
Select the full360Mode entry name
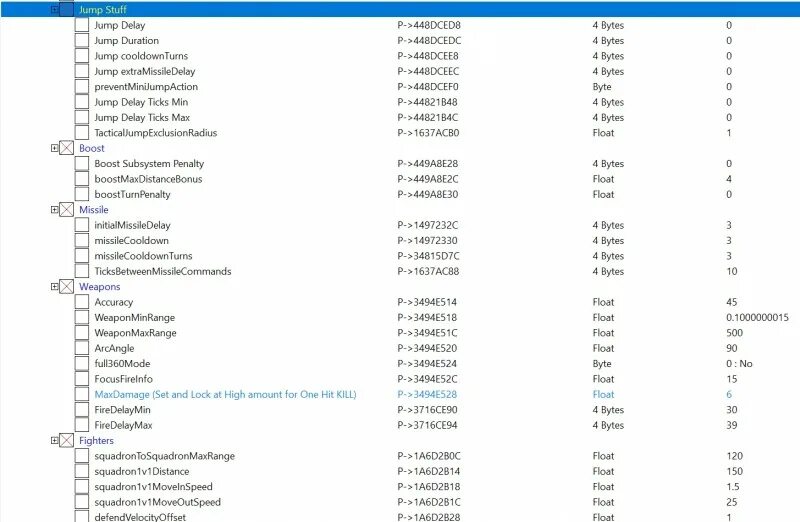point(122,364)
